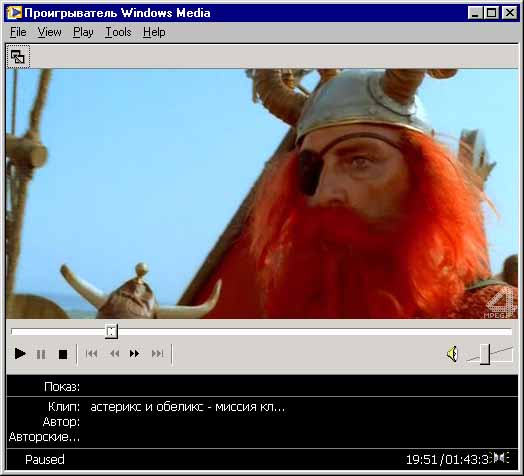Click the seek bar thumb

[x=111, y=332]
